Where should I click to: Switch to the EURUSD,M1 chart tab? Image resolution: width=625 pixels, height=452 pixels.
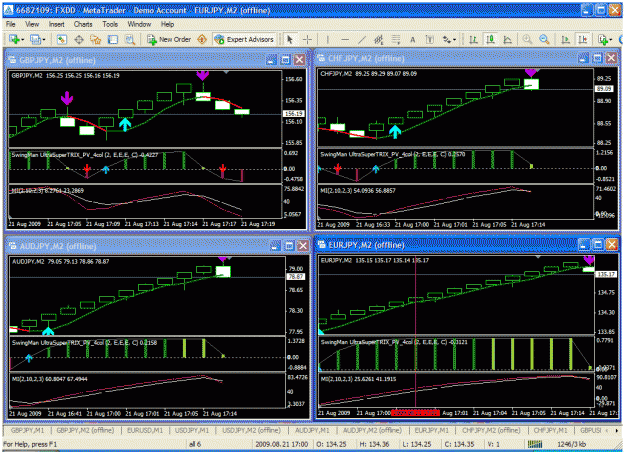click(145, 430)
